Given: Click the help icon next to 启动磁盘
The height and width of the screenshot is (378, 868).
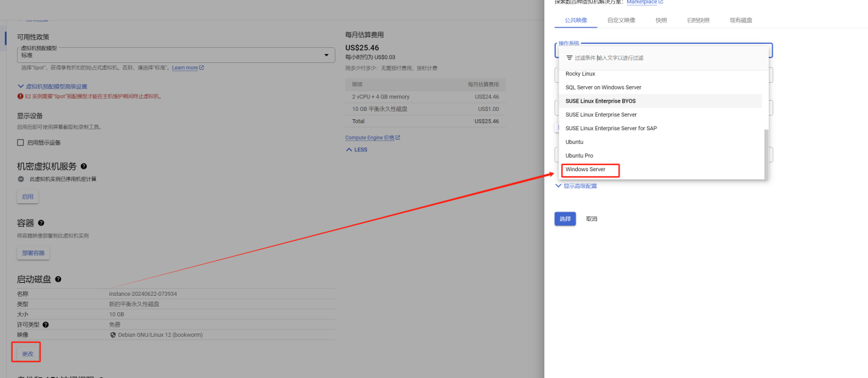Looking at the screenshot, I should 58,279.
